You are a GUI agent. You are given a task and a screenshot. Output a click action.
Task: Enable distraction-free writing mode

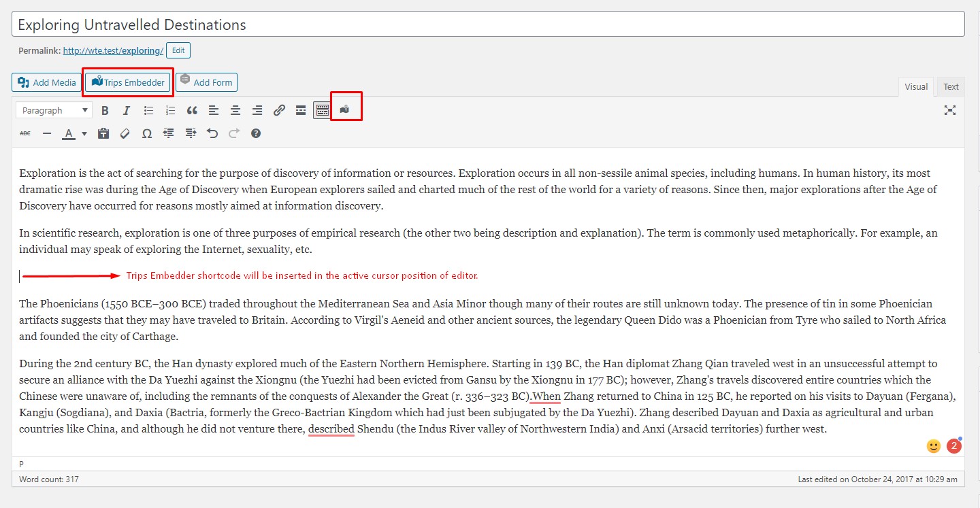coord(950,110)
